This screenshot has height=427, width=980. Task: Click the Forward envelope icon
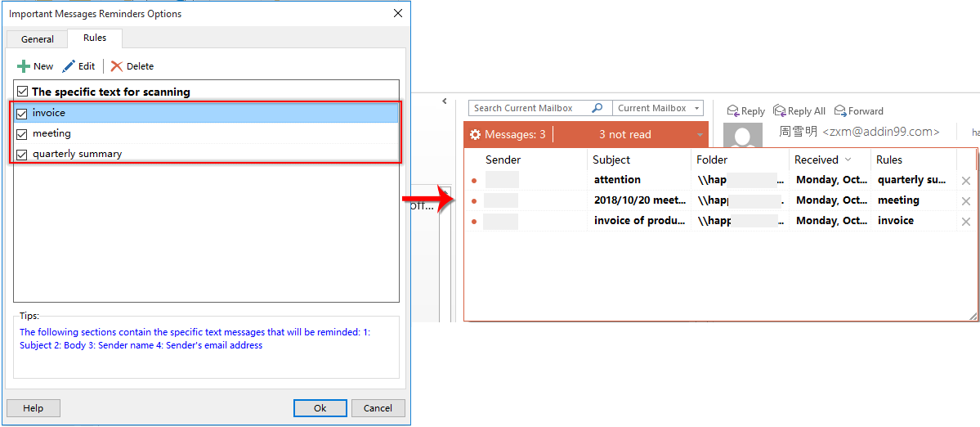click(840, 110)
